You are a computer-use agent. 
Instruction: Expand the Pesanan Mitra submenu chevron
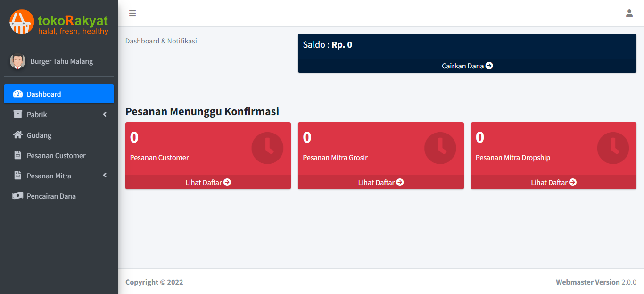(x=105, y=176)
